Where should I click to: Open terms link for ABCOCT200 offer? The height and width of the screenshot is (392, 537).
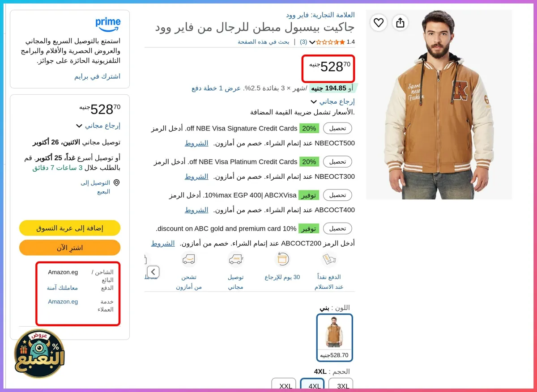coord(162,243)
